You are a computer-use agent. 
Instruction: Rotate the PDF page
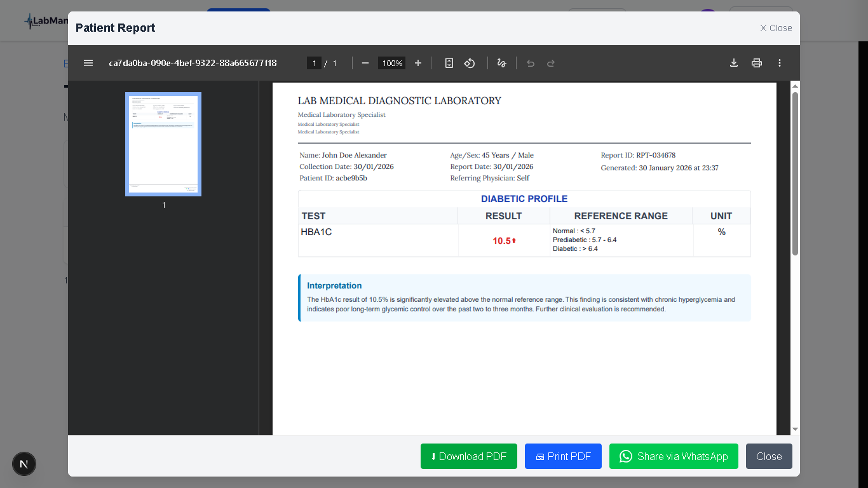(x=470, y=63)
